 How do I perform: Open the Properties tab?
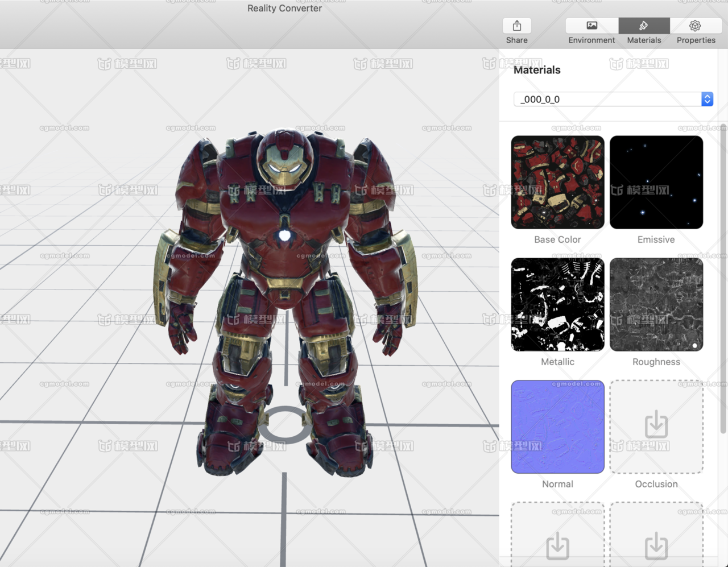(696, 26)
